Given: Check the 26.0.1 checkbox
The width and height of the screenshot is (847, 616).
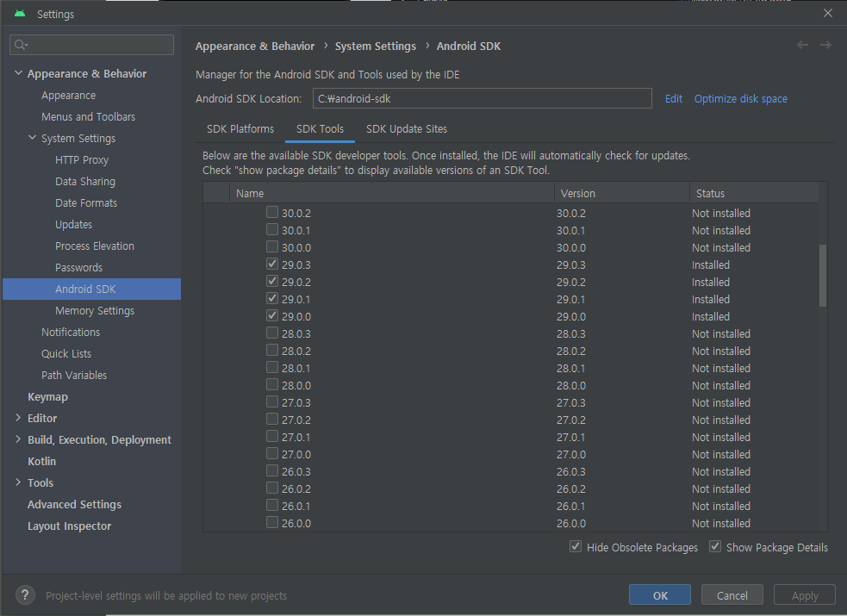Looking at the screenshot, I should click(x=272, y=506).
